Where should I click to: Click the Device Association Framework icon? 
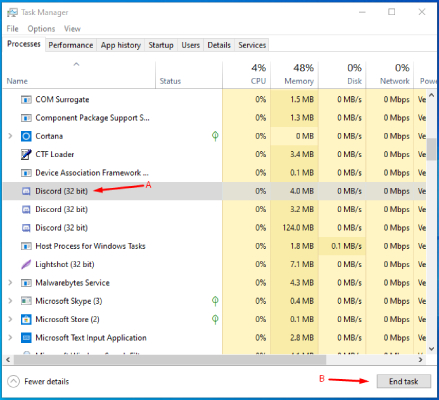pyautogui.click(x=26, y=173)
